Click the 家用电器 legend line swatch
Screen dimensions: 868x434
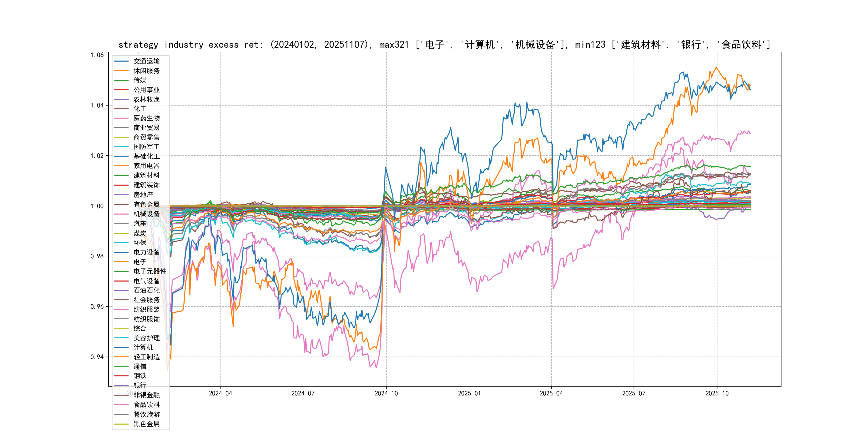pos(121,166)
